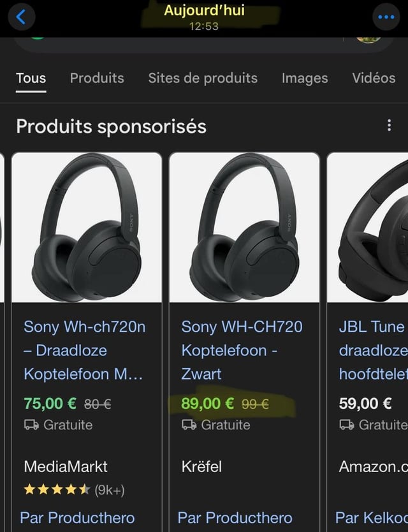This screenshot has width=408, height=532.
Task: Open the Par Producthero link under MediaMarkt
Action: (77, 517)
